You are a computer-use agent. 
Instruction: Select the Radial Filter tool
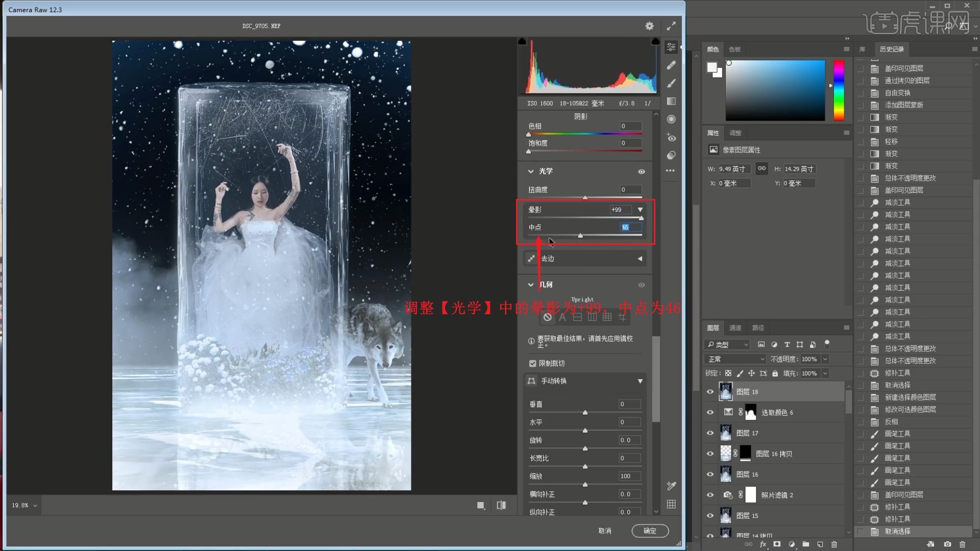[671, 119]
